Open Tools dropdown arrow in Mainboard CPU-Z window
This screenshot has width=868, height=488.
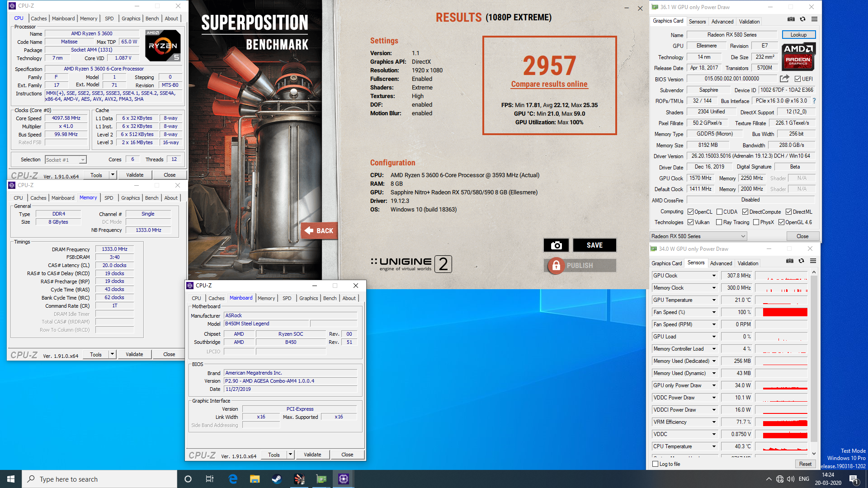290,455
